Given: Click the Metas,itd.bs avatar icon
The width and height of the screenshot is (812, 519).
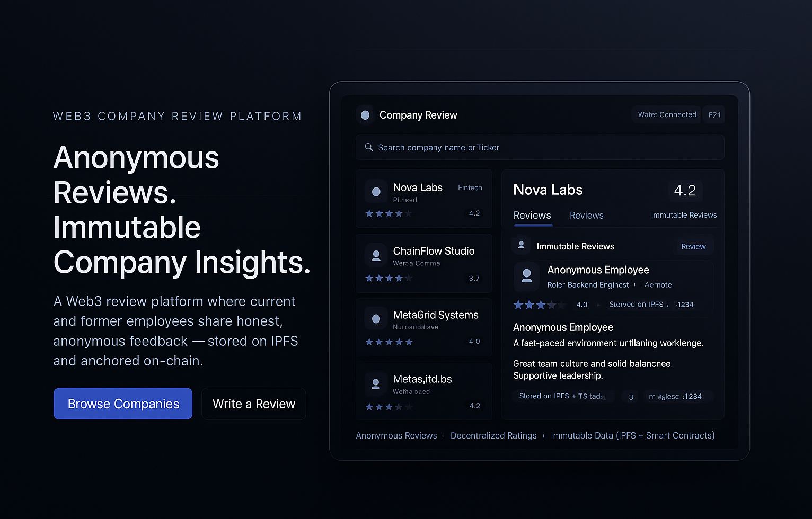Looking at the screenshot, I should tap(376, 383).
